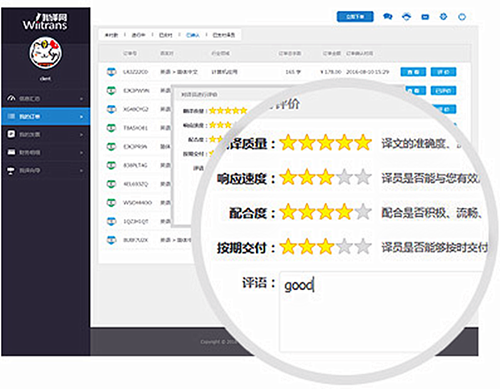Open the chat bubbles icon in the top bar
Viewport: 500px width, 389px height.
pos(388,16)
